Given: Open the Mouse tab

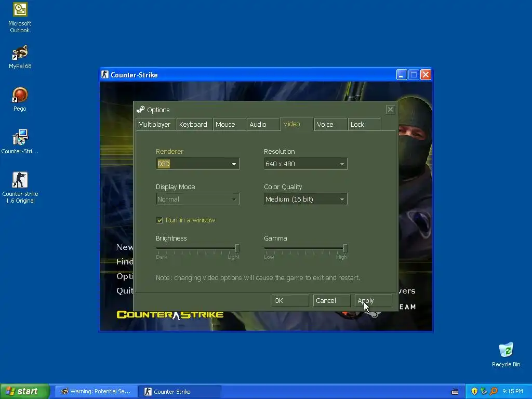Looking at the screenshot, I should tap(229, 124).
